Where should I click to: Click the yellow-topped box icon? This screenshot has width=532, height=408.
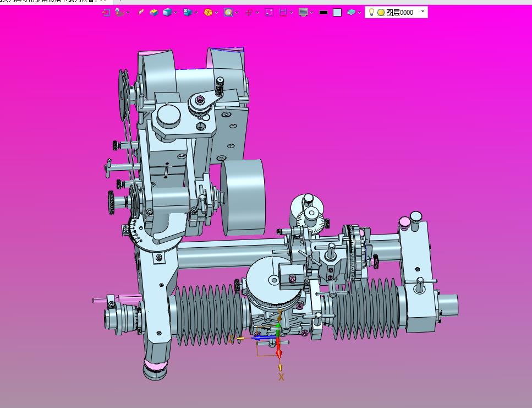[x=153, y=13]
